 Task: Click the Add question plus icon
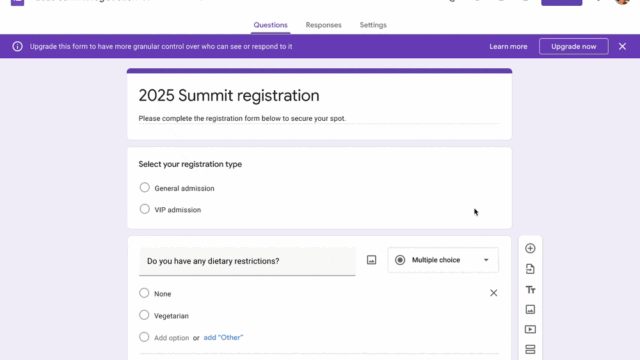click(530, 248)
